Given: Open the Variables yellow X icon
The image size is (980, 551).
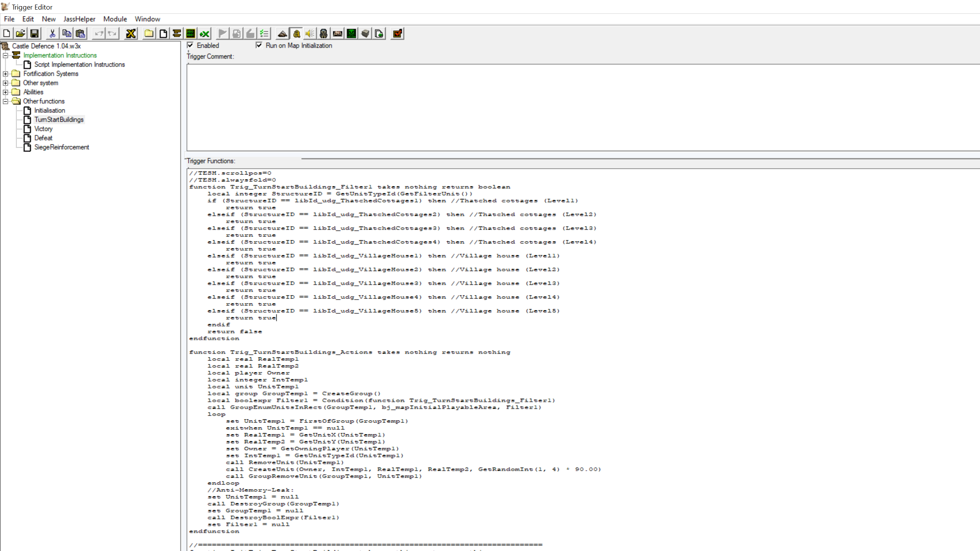Looking at the screenshot, I should tap(131, 34).
